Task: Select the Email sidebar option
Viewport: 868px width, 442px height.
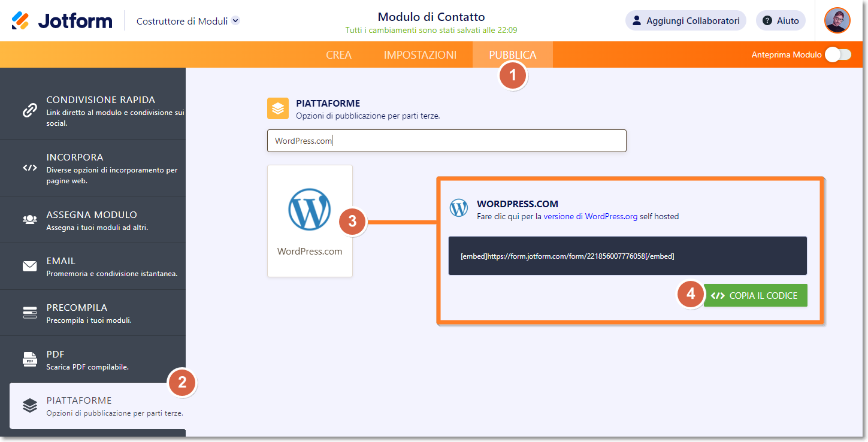Action: click(x=93, y=266)
